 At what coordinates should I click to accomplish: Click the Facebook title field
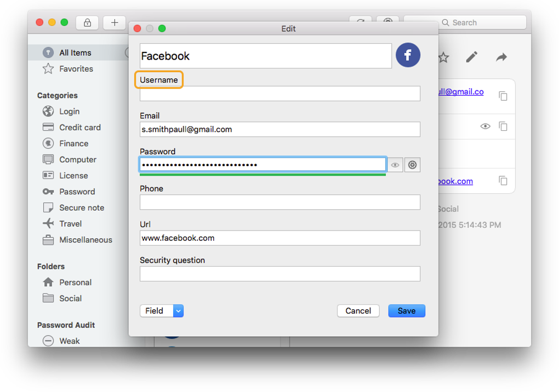coord(266,56)
